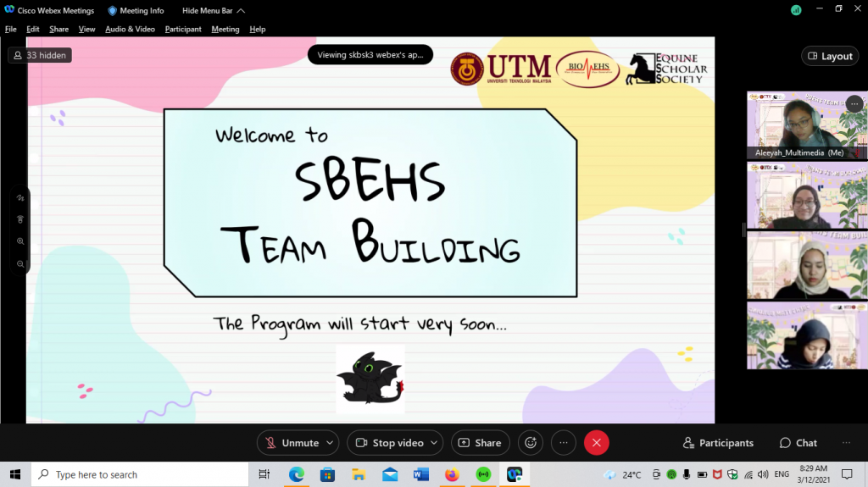
Task: Click the zoom out magnifier icon
Action: pyautogui.click(x=20, y=263)
